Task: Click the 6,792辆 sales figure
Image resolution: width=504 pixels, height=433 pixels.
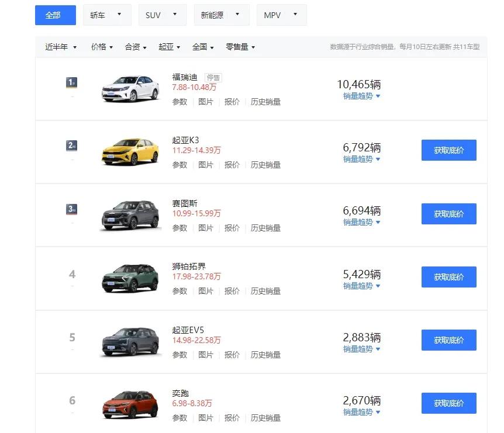Action: tap(361, 147)
